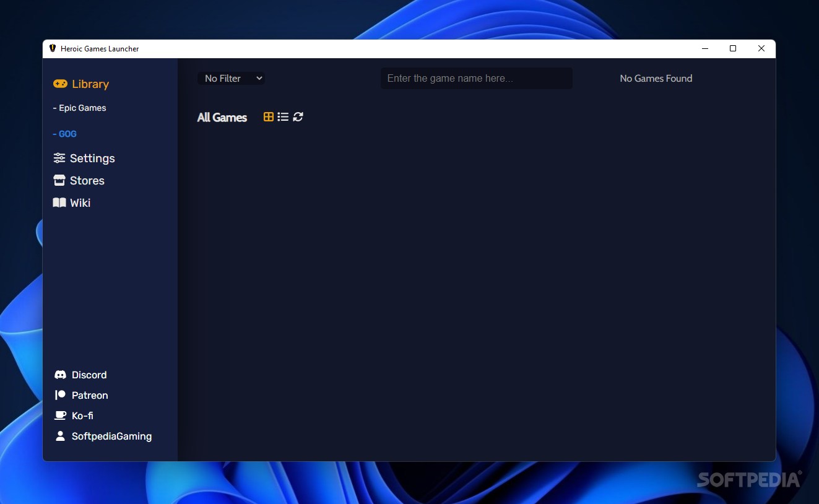Open the Patreon link
The image size is (819, 504).
pos(90,396)
